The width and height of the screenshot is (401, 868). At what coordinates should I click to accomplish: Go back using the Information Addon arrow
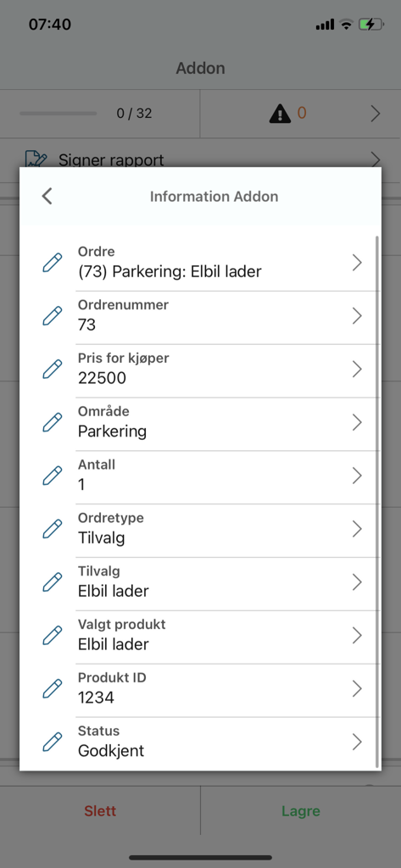[47, 196]
